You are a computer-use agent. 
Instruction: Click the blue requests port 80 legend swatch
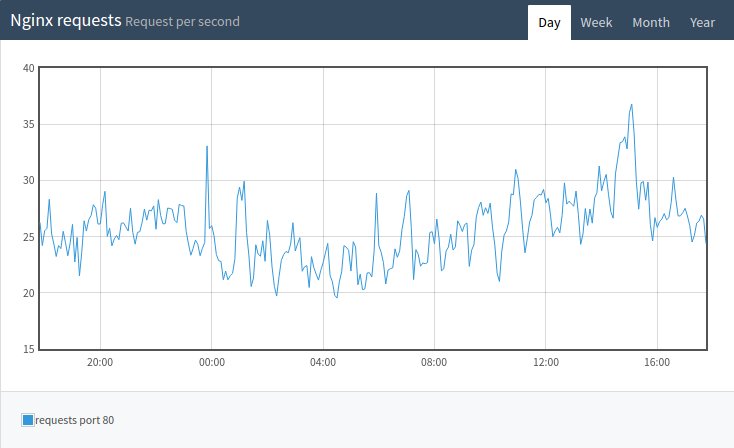(x=28, y=420)
